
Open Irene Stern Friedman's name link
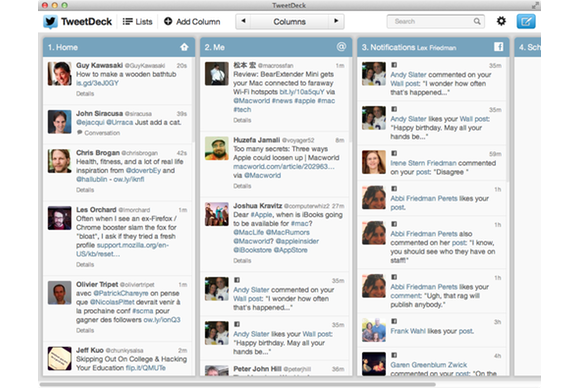(x=424, y=163)
